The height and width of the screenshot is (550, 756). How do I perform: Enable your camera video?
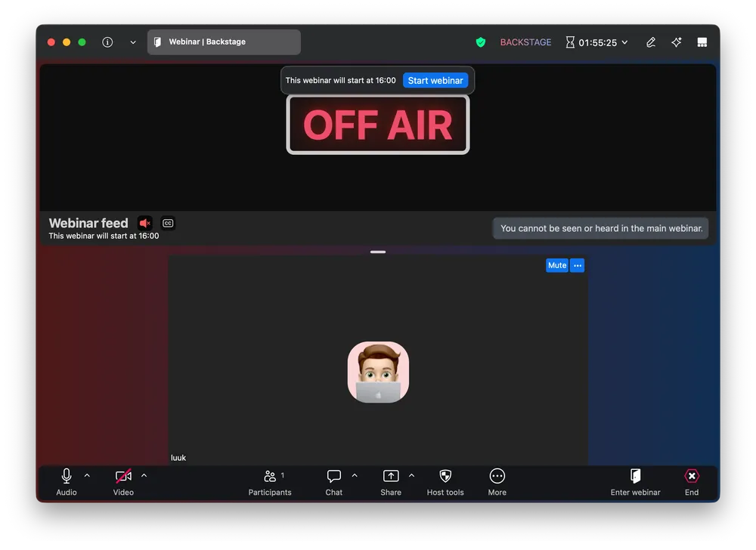(x=122, y=476)
